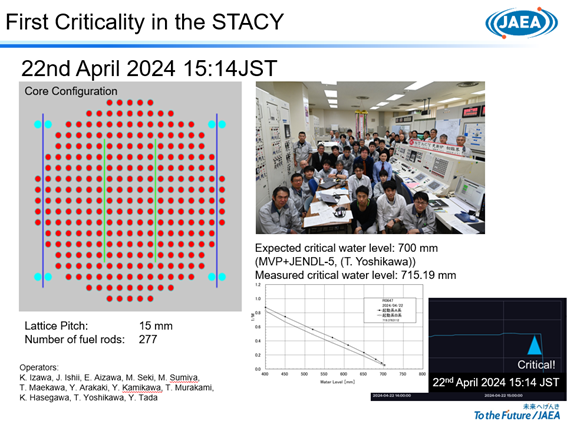The image size is (567, 424).
Task: Click the 'Critical!' label
Action: [536, 365]
